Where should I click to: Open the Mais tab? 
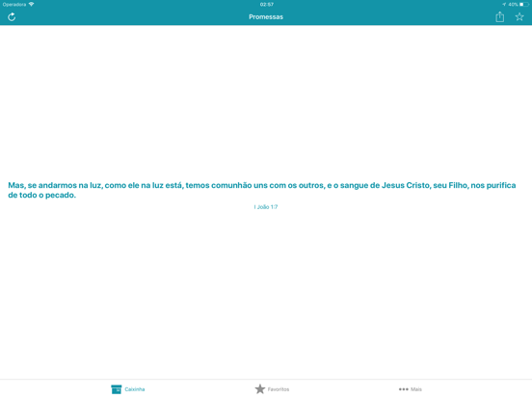(x=411, y=389)
